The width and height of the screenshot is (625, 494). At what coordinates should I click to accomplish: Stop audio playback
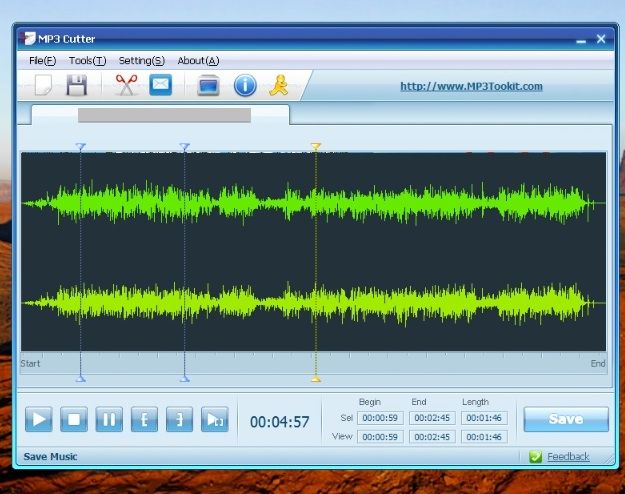74,419
